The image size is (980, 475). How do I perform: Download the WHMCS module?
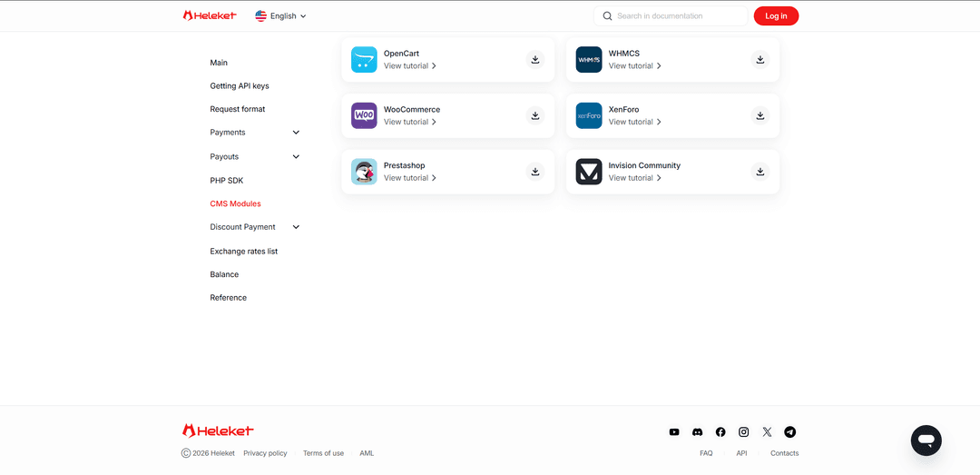[760, 60]
